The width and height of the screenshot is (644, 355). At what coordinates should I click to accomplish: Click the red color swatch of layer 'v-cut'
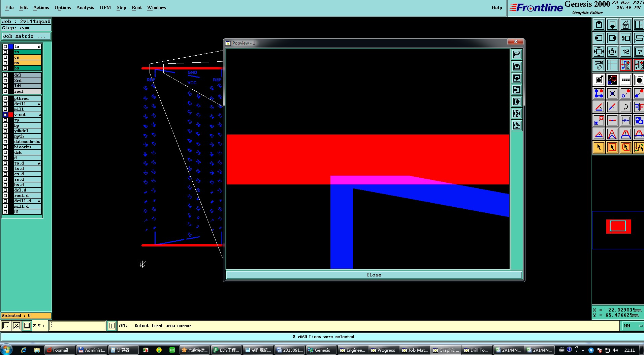click(11, 115)
